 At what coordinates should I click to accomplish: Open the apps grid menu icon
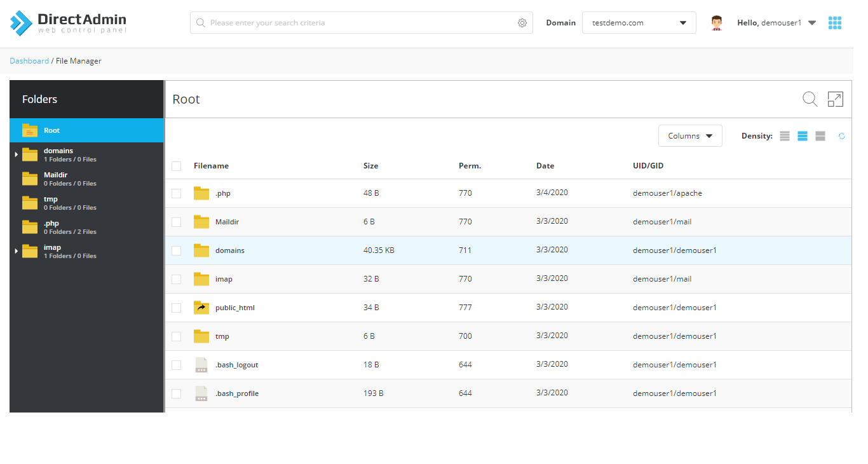click(x=835, y=23)
